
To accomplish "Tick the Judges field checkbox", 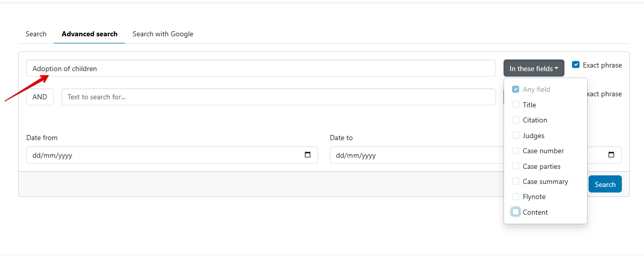I will tap(516, 136).
